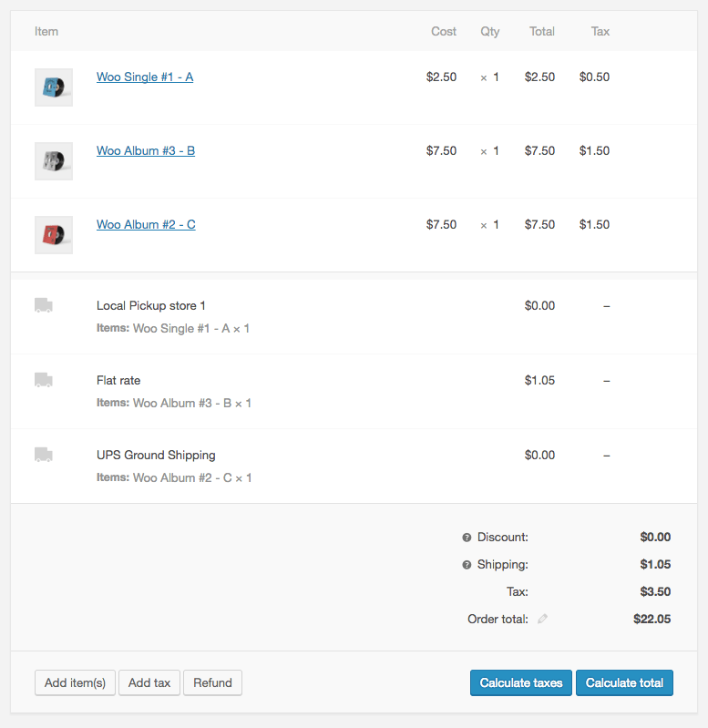This screenshot has height=728, width=708.
Task: Click the Discount help question mark icon
Action: 467,538
